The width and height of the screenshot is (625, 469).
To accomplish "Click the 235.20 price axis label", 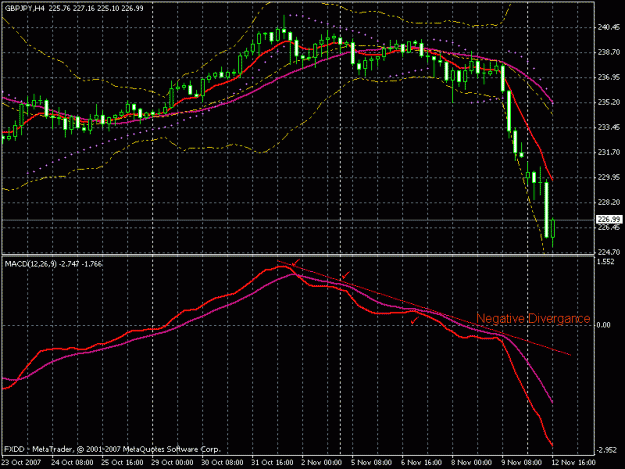I will point(609,102).
